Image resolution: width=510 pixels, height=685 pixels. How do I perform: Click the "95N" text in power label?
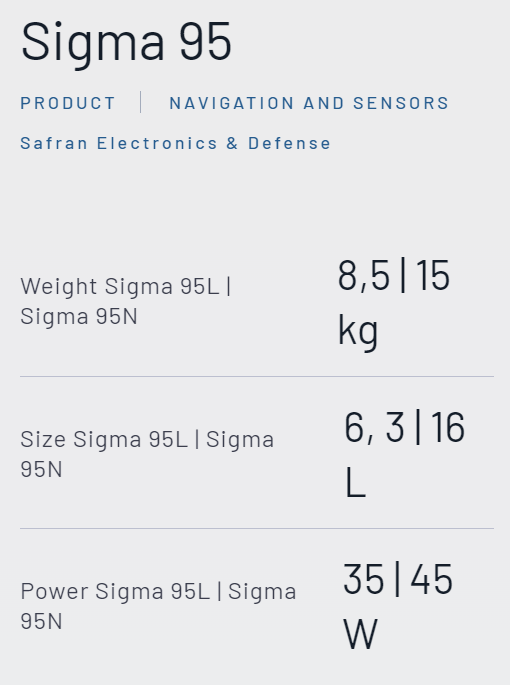click(x=41, y=621)
